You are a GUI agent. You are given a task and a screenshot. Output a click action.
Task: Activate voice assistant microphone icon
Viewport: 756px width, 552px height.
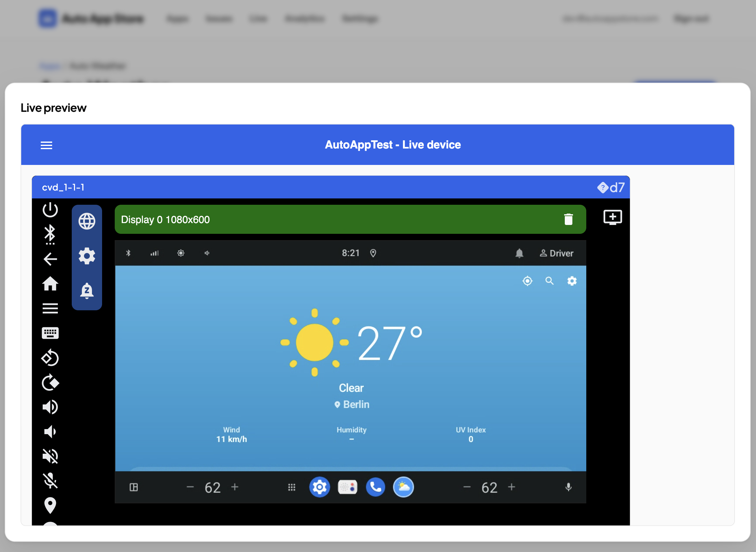coord(569,487)
